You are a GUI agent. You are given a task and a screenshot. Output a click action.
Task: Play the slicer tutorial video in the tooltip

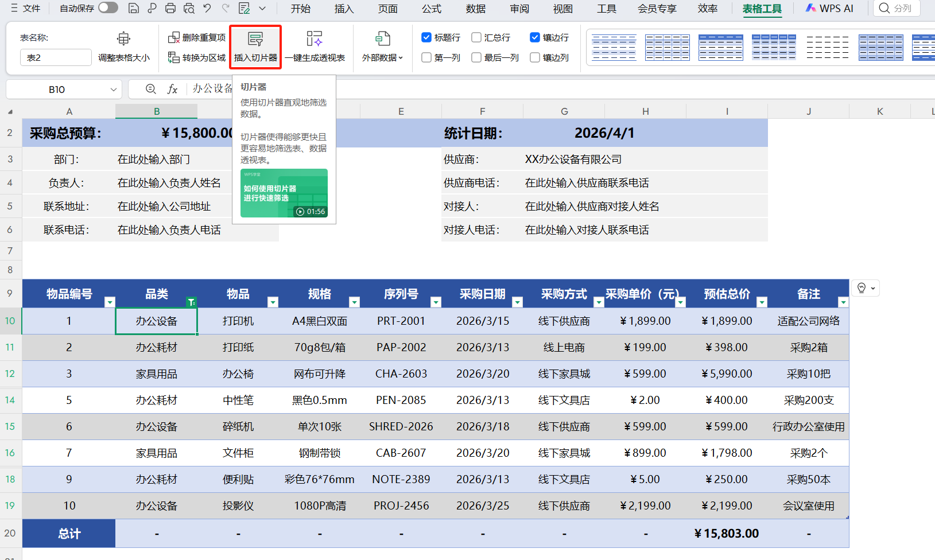point(300,211)
